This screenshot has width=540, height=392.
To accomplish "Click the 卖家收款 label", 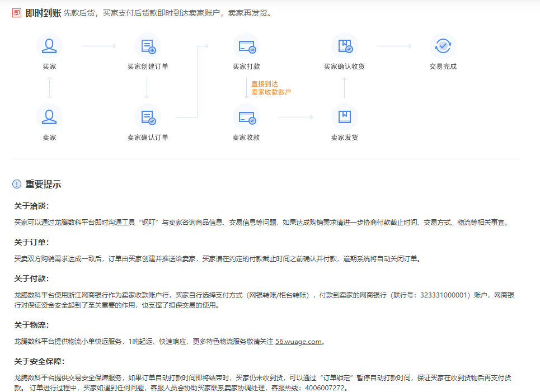I will (246, 138).
